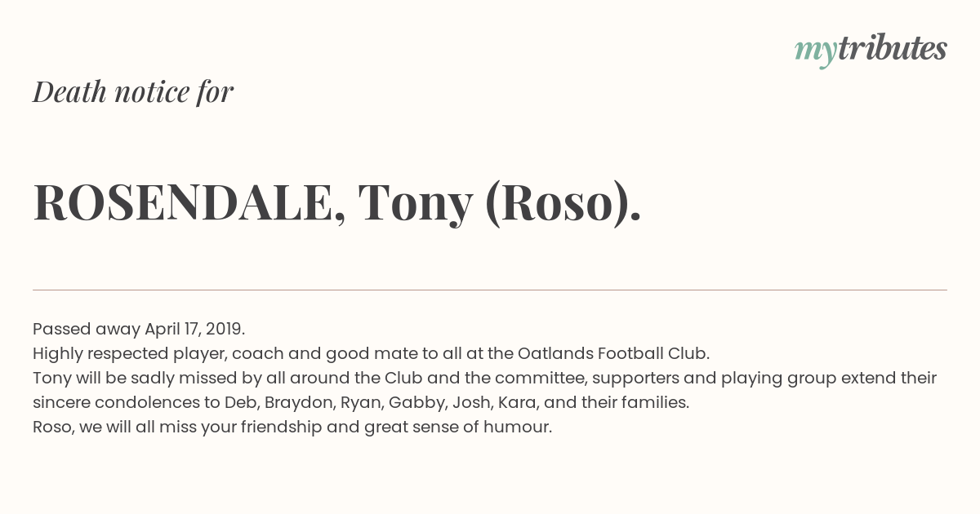The height and width of the screenshot is (514, 980).
Task: Click the name ROSENDALE, Tony (Roso).
Action: tap(337, 202)
